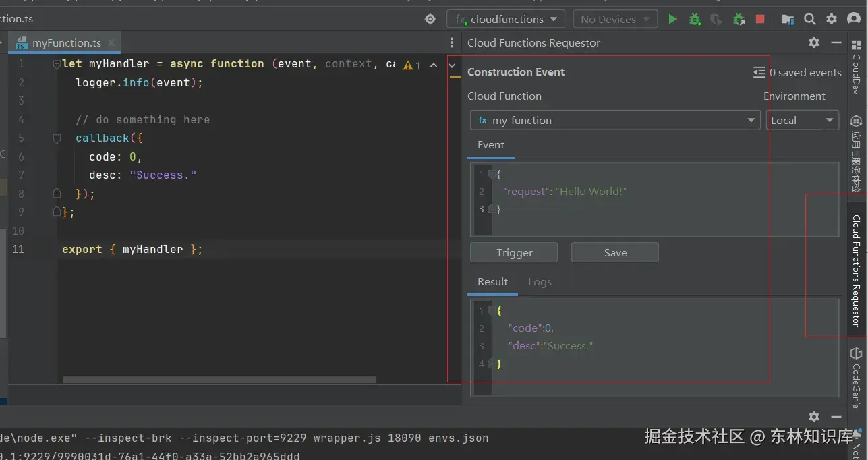Click the warning triangle indicator in editor
This screenshot has height=460, width=868.
[x=408, y=65]
